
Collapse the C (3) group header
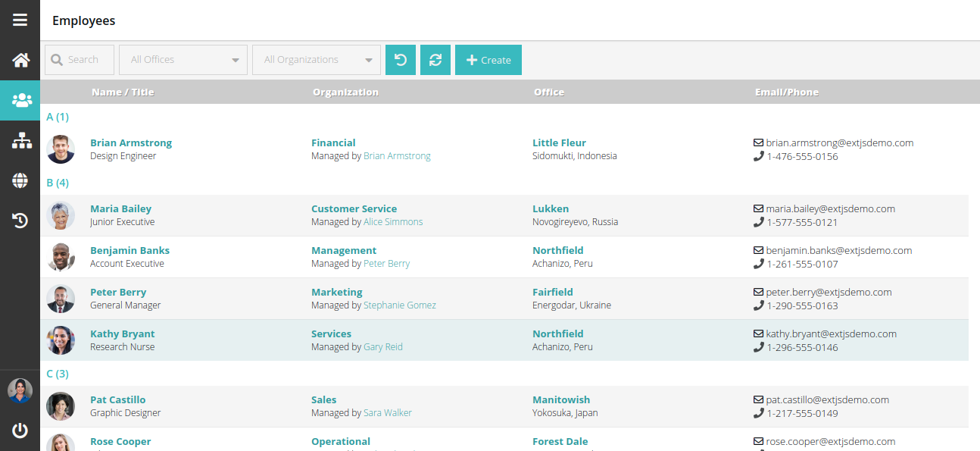pyautogui.click(x=58, y=374)
